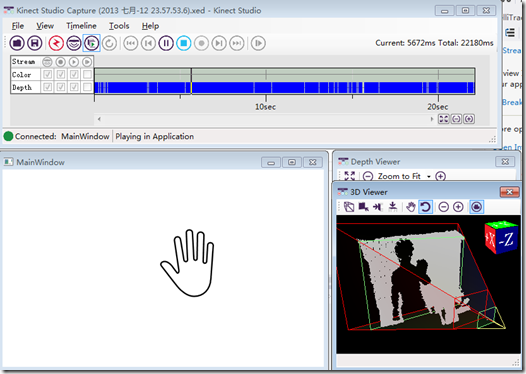Toggle third checkbox in Depth row
Viewport: 526px width, 374px height.
click(x=74, y=87)
